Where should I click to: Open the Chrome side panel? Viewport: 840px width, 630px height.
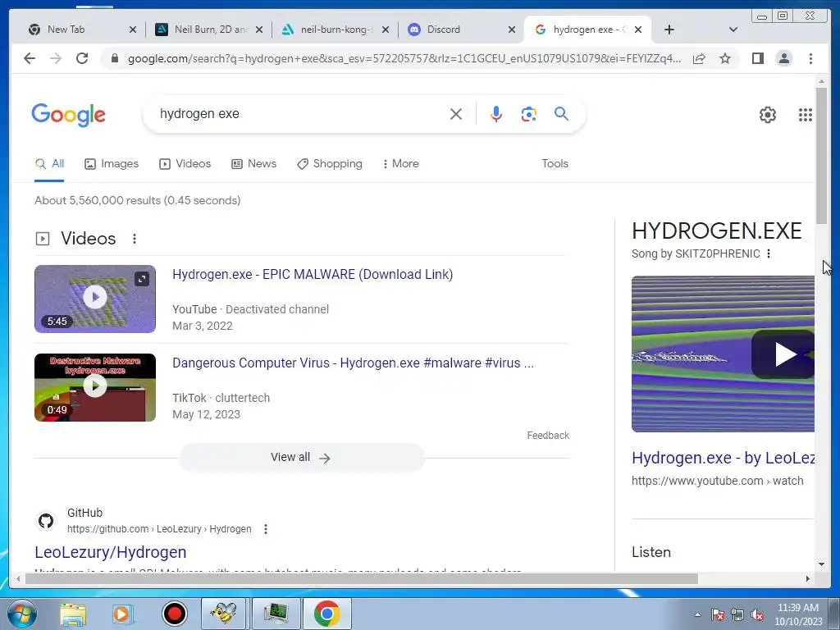757,58
